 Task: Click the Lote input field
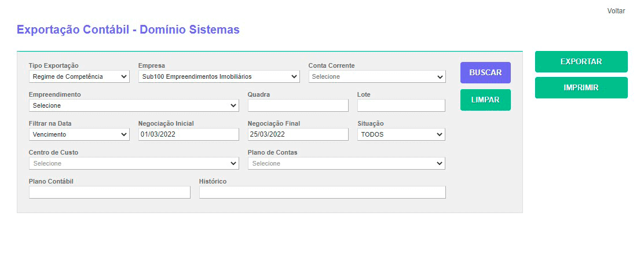[x=401, y=105]
